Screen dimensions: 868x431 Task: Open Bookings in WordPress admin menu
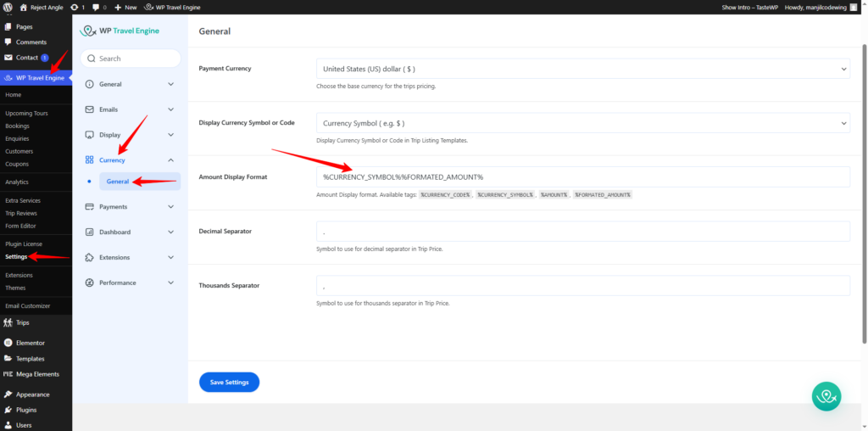[17, 126]
